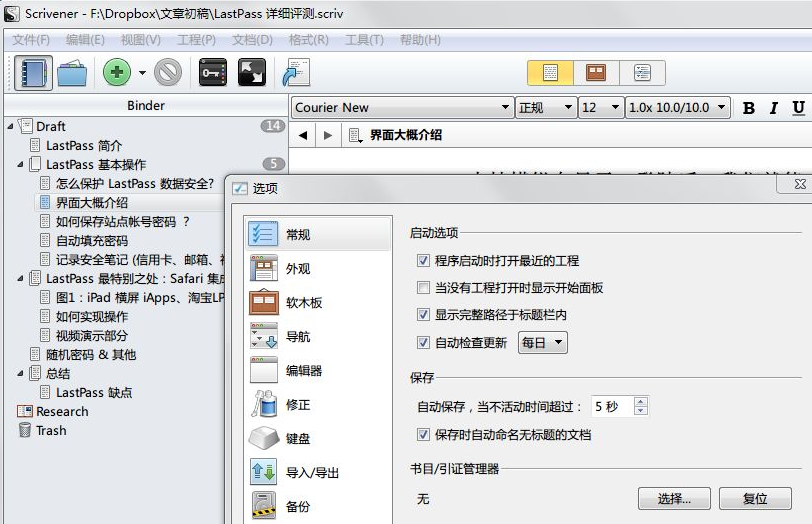Click the 选择... button
Viewport: 812px width, 524px height.
(674, 499)
